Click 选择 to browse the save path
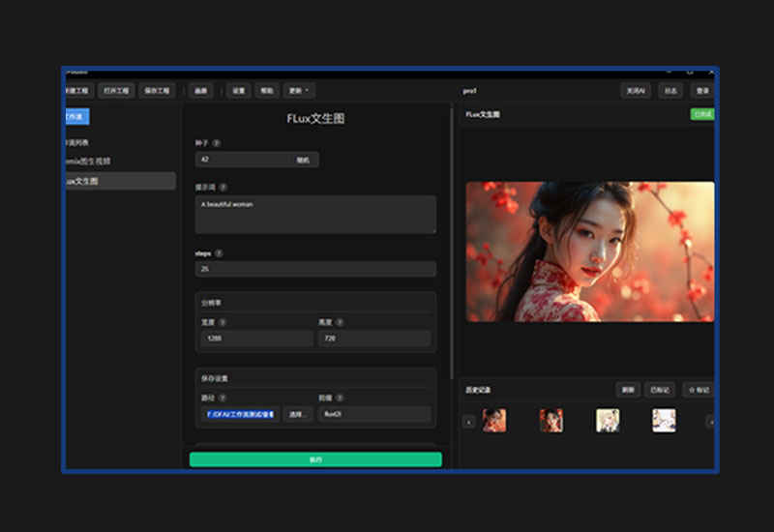 298,414
